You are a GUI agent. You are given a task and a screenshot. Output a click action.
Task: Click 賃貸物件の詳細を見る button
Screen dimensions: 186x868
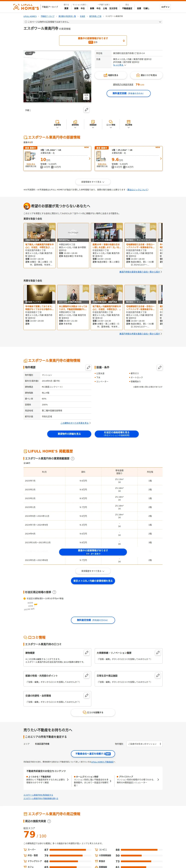pyautogui.click(x=69, y=434)
